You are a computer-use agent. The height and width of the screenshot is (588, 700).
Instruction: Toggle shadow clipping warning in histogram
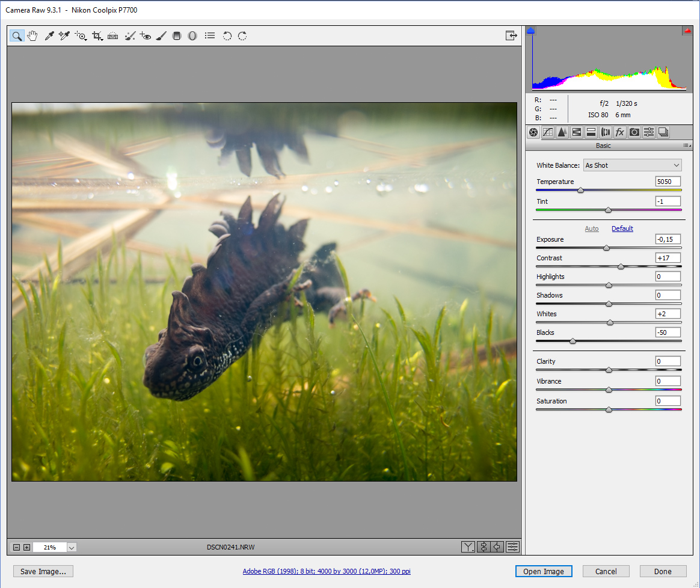coord(530,31)
